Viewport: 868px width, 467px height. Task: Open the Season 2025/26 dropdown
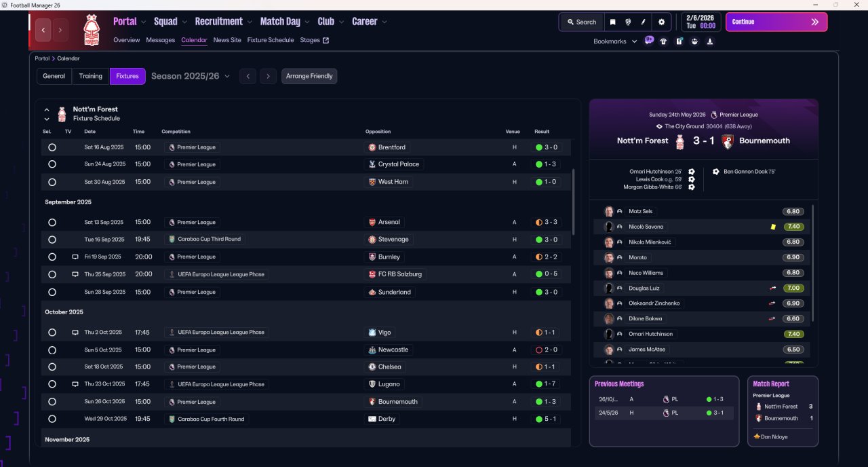(191, 76)
